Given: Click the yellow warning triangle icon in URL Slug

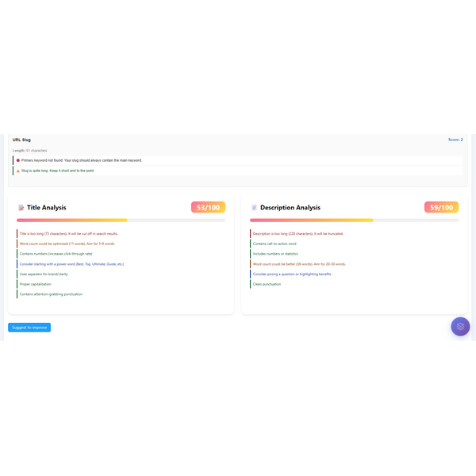Looking at the screenshot, I should (x=18, y=171).
